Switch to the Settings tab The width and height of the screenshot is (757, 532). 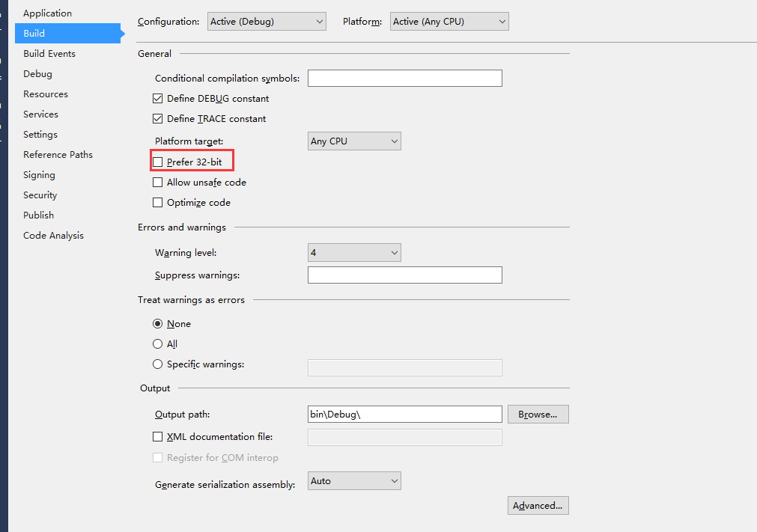click(40, 135)
